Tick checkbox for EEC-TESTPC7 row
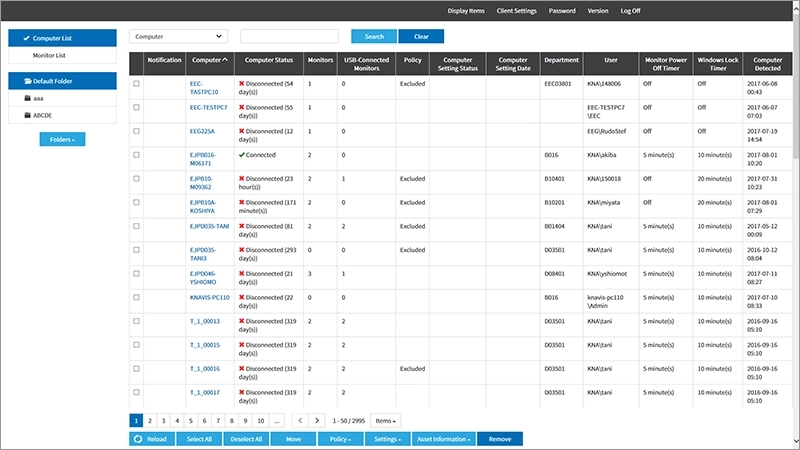Screen dimensions: 800x450 click(136, 107)
